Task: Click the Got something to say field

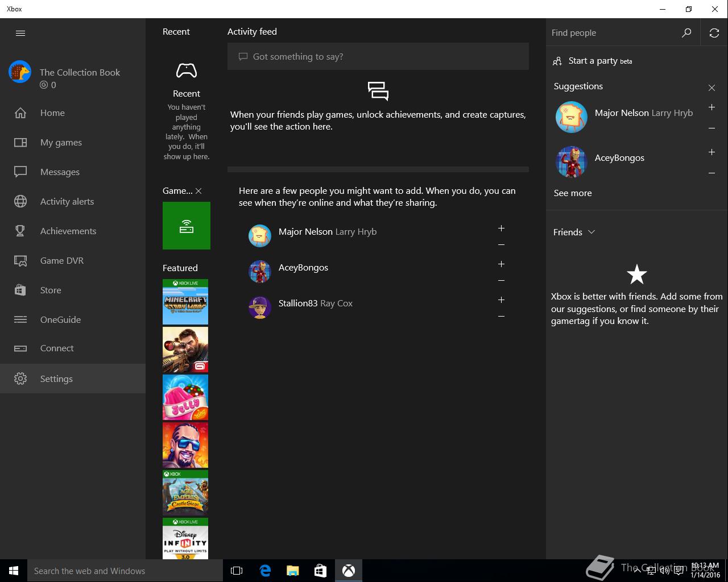Action: pyautogui.click(x=378, y=56)
